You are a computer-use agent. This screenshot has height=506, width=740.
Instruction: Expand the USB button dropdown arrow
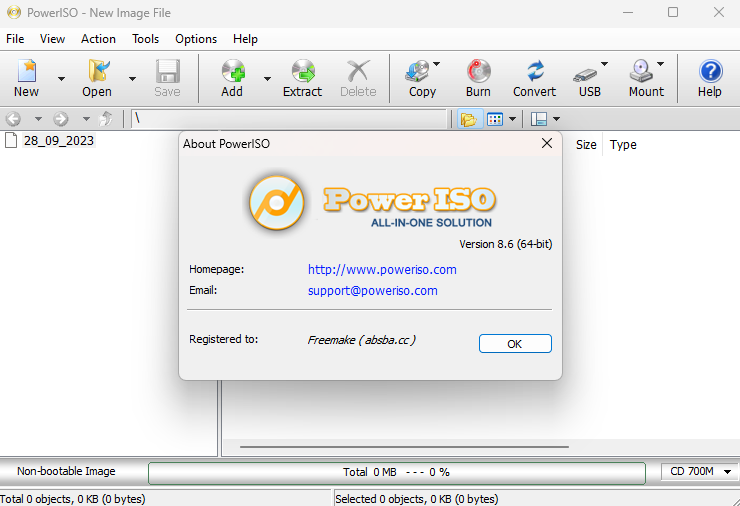(604, 64)
